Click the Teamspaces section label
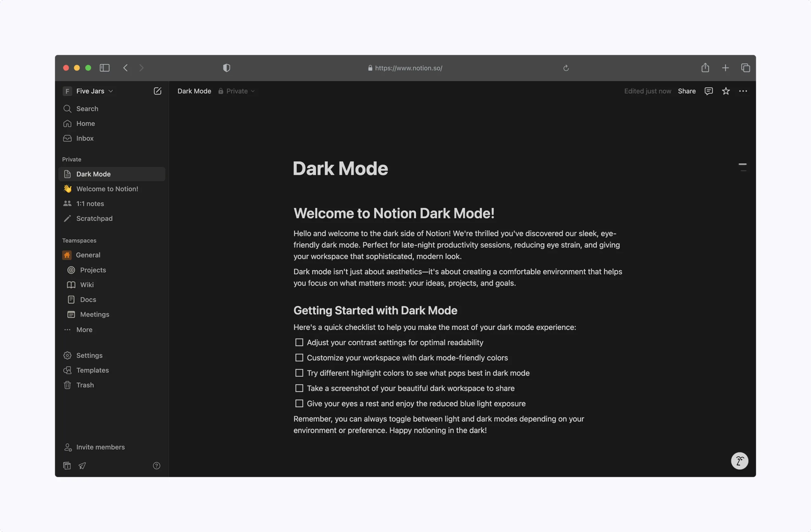This screenshot has height=532, width=811. 79,240
